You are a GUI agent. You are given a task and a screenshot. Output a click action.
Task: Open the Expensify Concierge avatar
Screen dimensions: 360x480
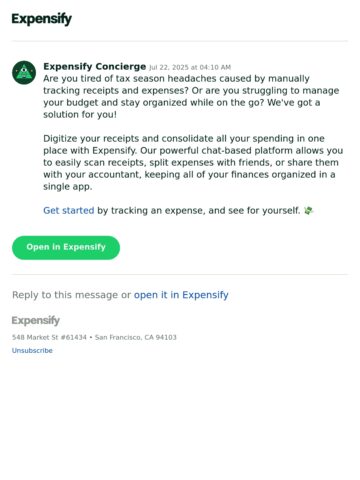[24, 73]
